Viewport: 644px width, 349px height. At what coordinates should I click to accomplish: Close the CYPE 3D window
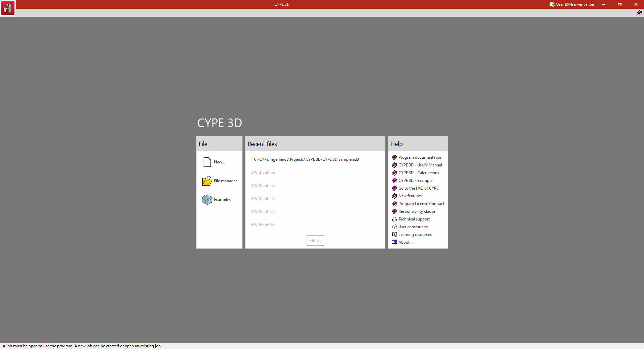(x=636, y=4)
